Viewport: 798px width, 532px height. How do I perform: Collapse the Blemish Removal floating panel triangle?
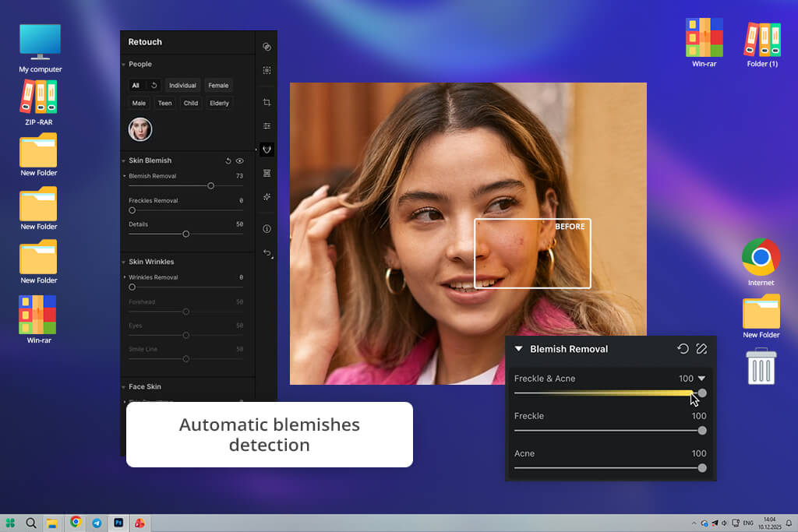[518, 349]
